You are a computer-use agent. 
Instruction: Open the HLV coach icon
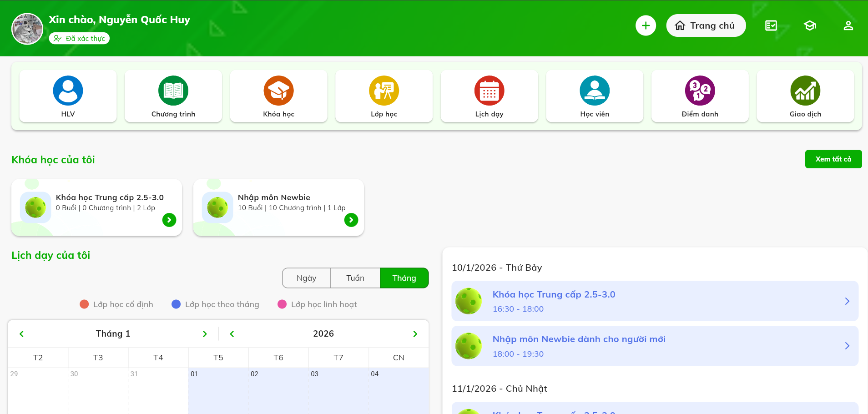[68, 91]
